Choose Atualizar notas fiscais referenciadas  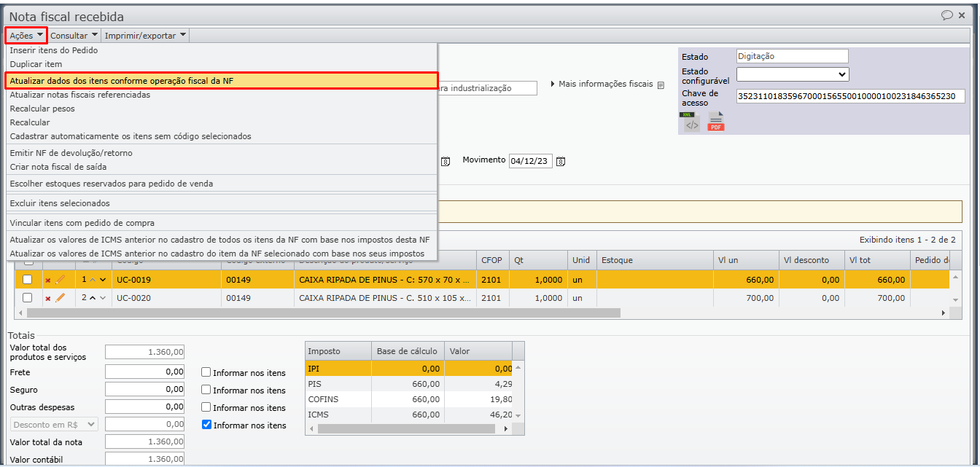(222, 95)
